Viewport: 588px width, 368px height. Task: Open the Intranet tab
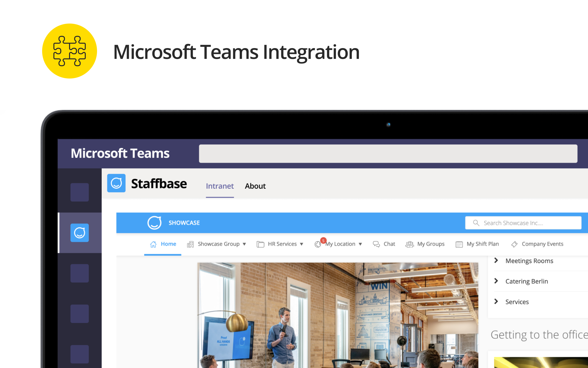pyautogui.click(x=220, y=186)
